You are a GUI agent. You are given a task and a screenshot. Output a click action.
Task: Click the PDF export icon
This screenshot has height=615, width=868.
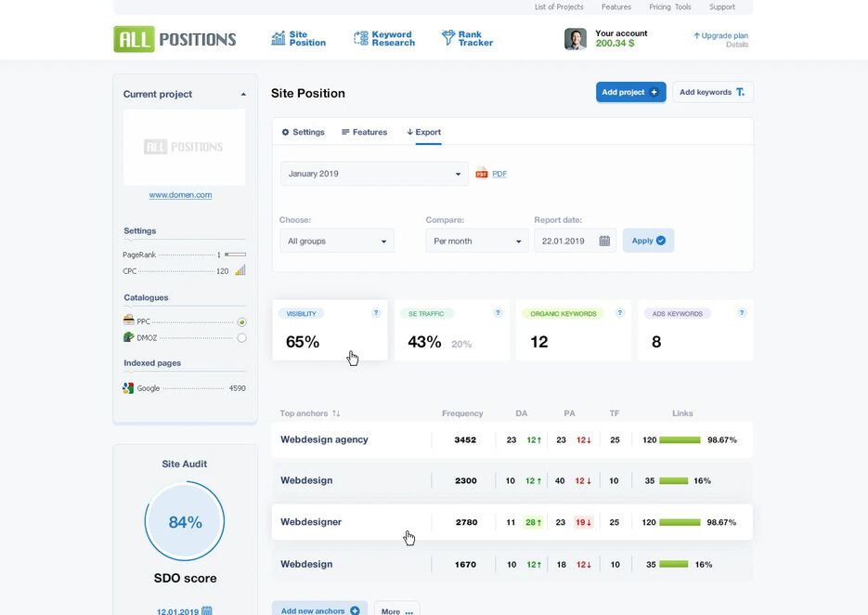point(482,174)
